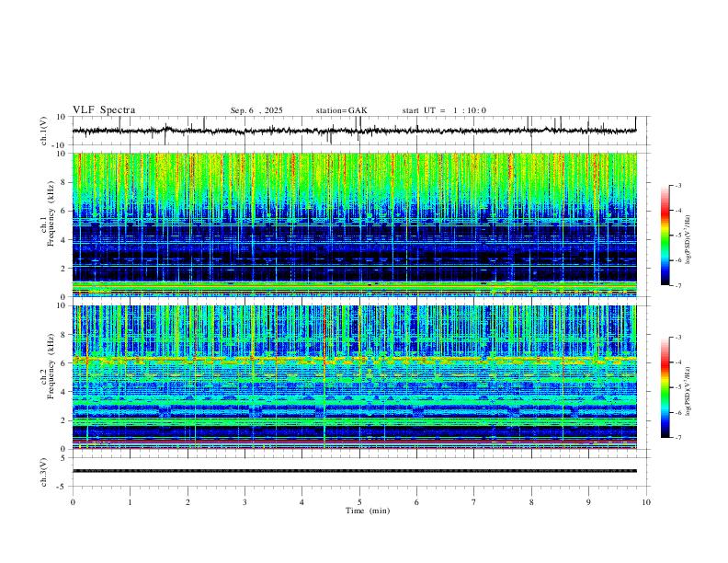Click the '-7' value on ch.2 colorbar
Image resolution: width=728 pixels, height=563 pixels.
click(x=677, y=438)
